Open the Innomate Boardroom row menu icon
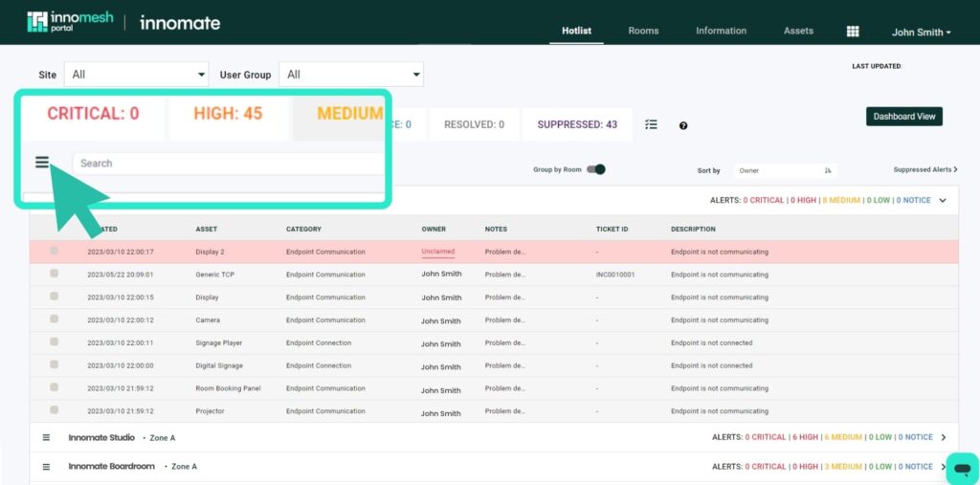 click(x=46, y=467)
